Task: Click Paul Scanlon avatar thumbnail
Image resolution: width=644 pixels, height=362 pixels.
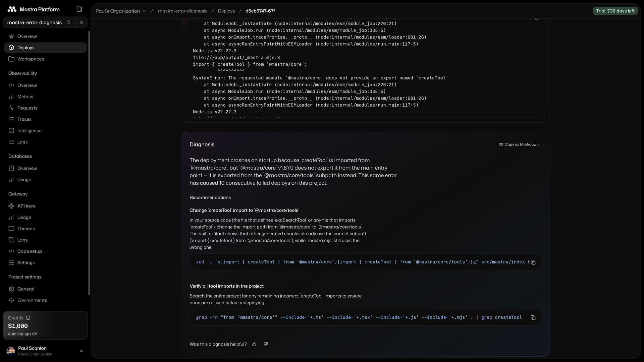Action: 11,351
